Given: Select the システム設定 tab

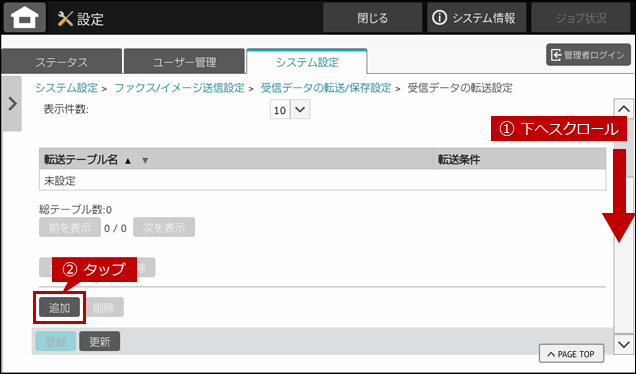Looking at the screenshot, I should tap(307, 62).
